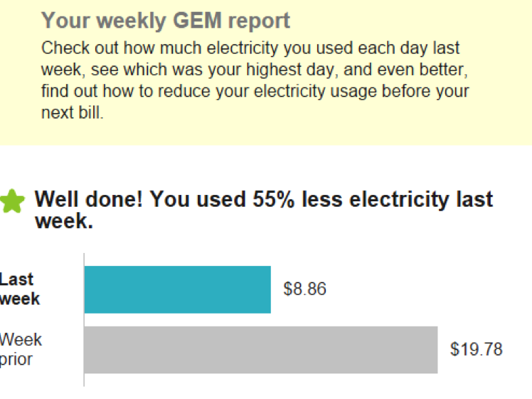Click the 'even better' phrase in the intro

(x=420, y=70)
